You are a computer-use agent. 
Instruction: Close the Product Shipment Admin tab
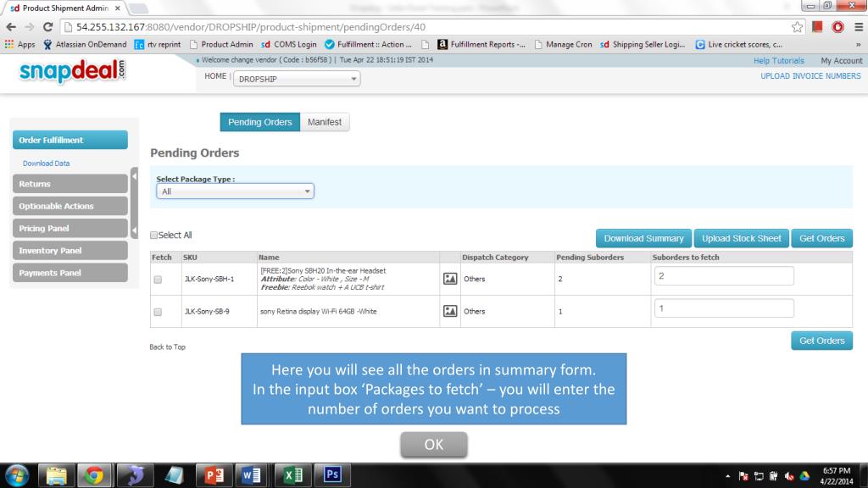click(117, 8)
